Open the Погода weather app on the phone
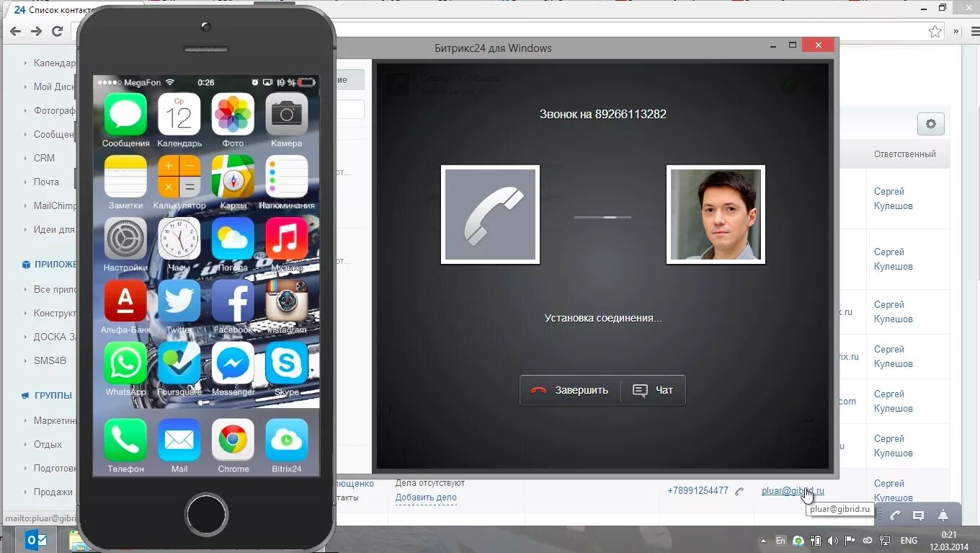The width and height of the screenshot is (980, 553). (233, 239)
